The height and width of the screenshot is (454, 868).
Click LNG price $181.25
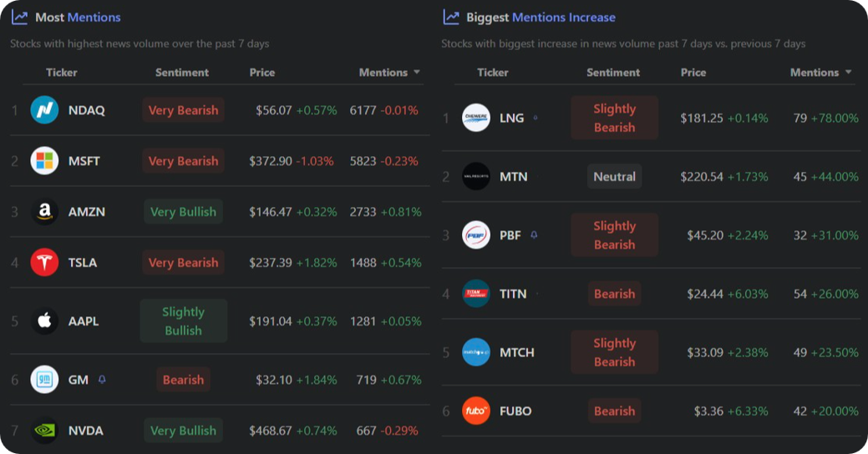click(702, 118)
